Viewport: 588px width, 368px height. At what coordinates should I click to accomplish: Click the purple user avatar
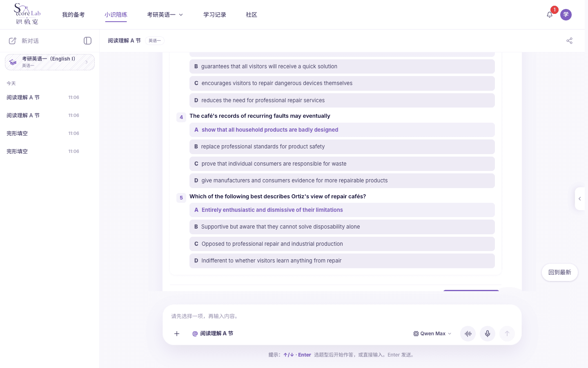click(x=566, y=15)
